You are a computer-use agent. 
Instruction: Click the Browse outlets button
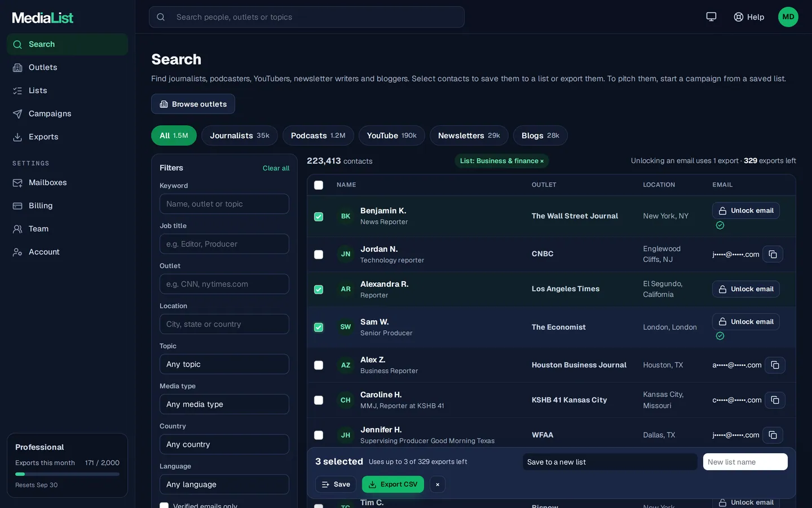193,104
